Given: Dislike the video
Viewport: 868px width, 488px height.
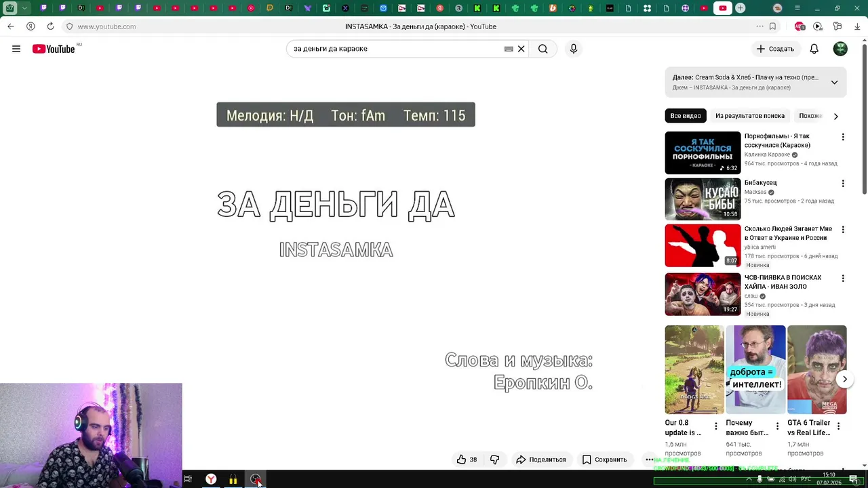Looking at the screenshot, I should point(495,460).
